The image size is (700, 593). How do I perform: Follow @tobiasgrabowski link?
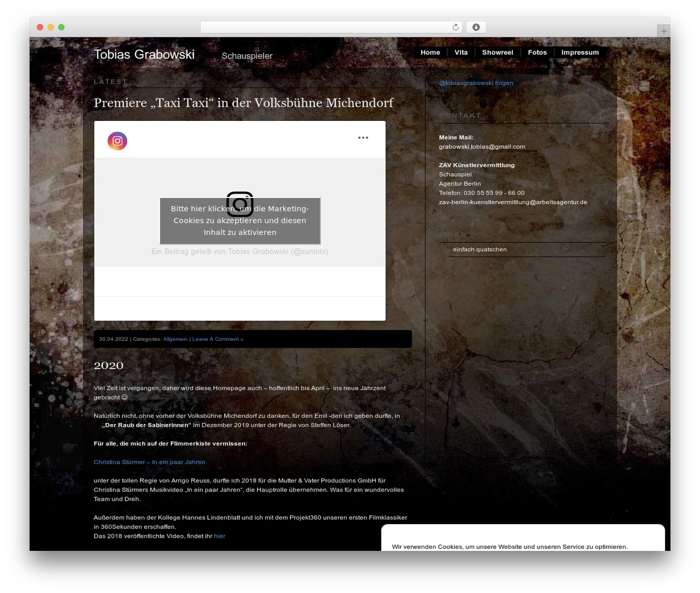click(x=476, y=83)
